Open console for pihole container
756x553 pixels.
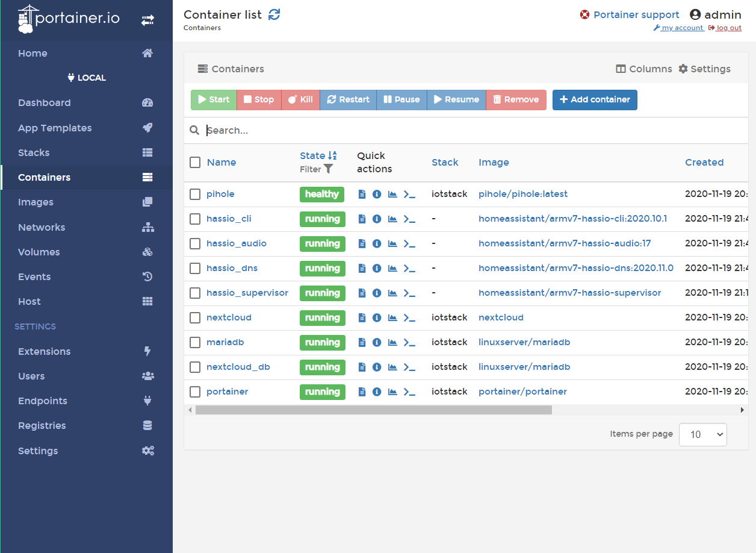(x=409, y=194)
